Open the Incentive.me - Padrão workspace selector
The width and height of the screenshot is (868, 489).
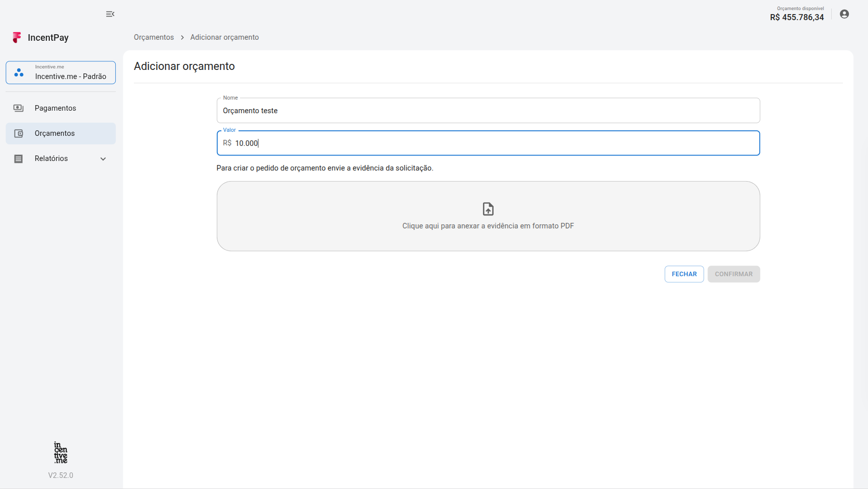(x=61, y=72)
